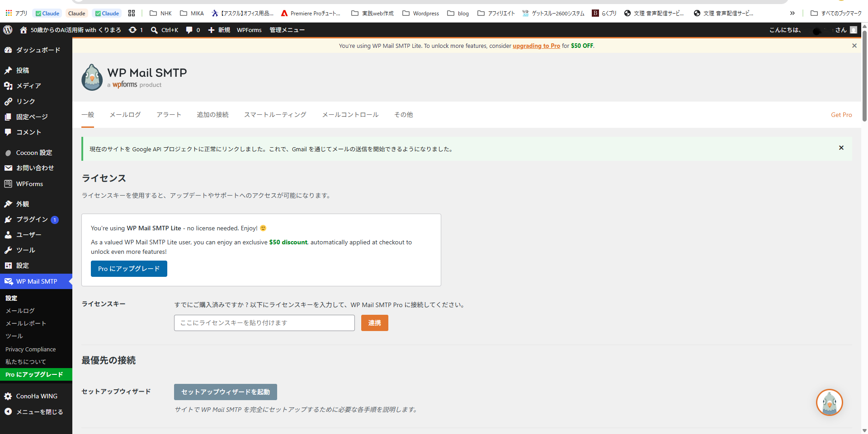868x434 pixels.
Task: Switch to the 追加の接続 tab
Action: click(x=212, y=115)
